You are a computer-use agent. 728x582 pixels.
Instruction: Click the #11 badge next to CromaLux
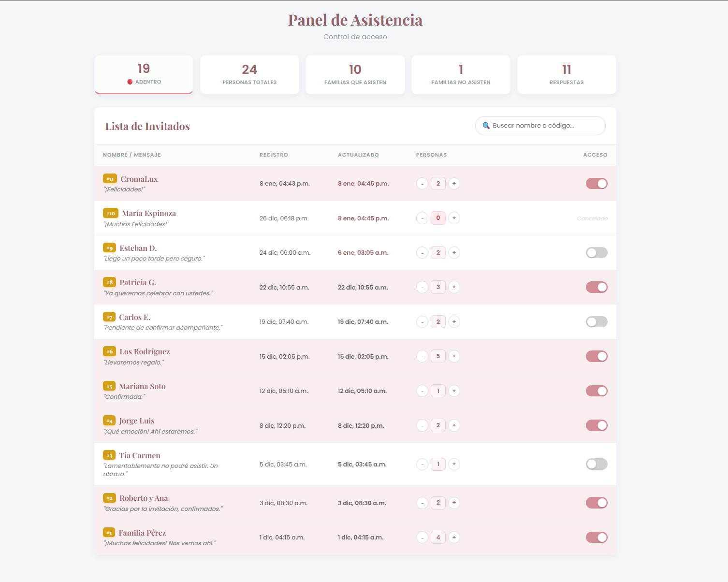point(109,178)
